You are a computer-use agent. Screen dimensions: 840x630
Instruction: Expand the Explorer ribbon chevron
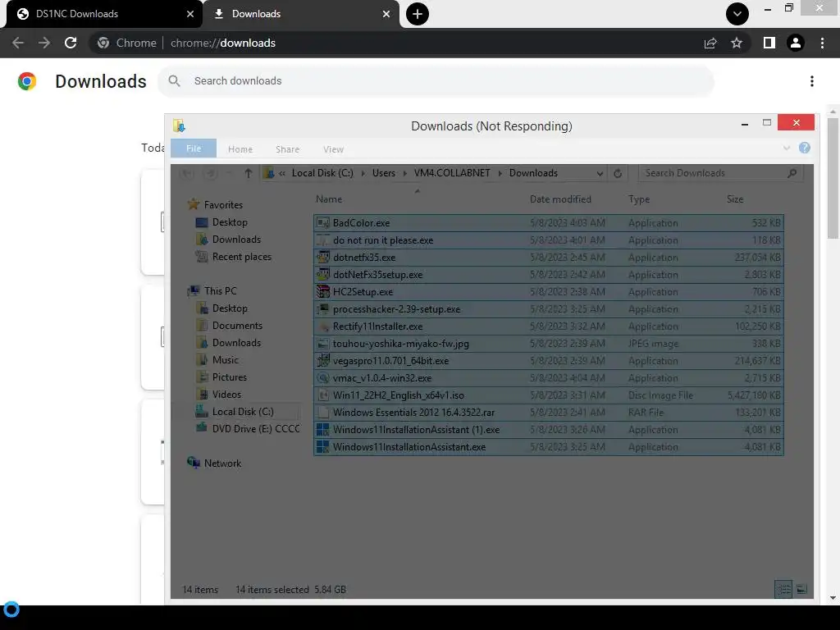(787, 148)
